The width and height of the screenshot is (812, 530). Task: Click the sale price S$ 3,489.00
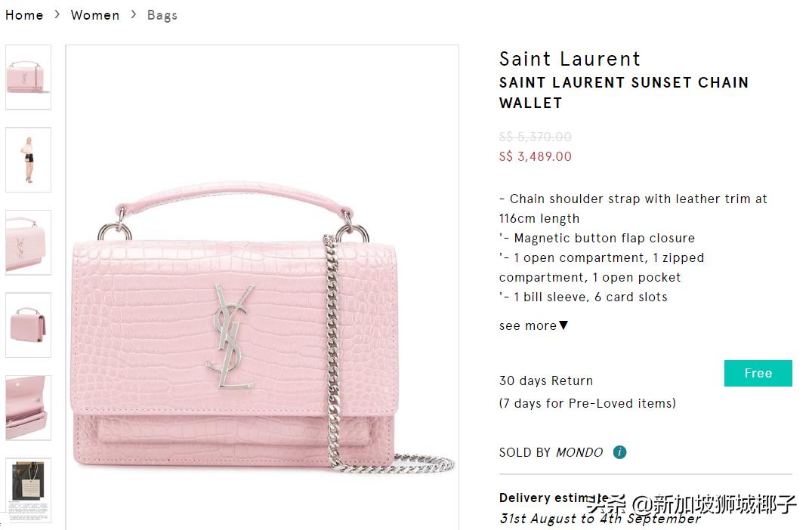[536, 156]
